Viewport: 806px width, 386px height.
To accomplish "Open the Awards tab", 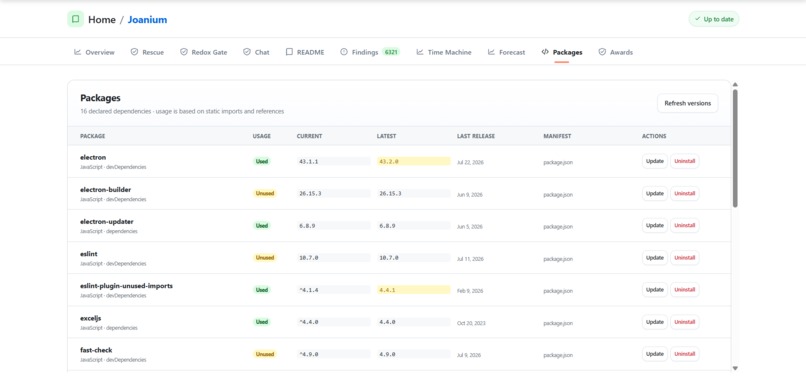I will pos(616,52).
